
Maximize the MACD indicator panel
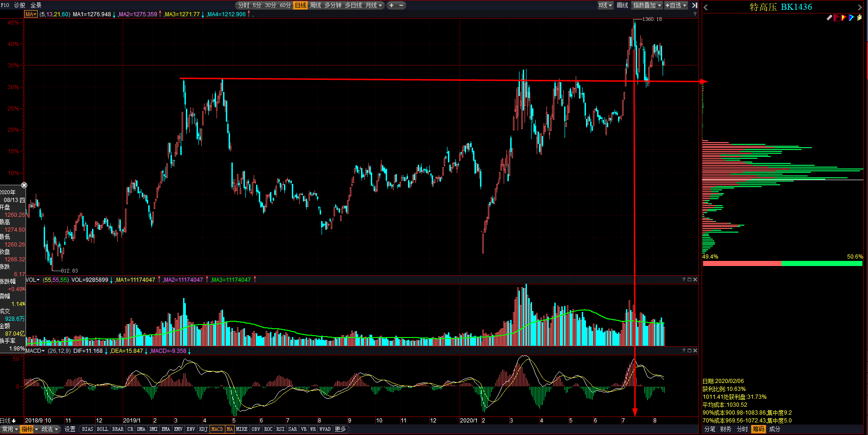click(x=690, y=351)
